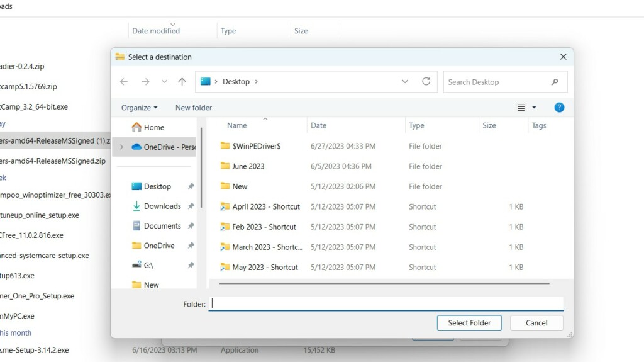Screen dimensions: 644x362
Task: Click the Select Folder button
Action: tap(469, 323)
